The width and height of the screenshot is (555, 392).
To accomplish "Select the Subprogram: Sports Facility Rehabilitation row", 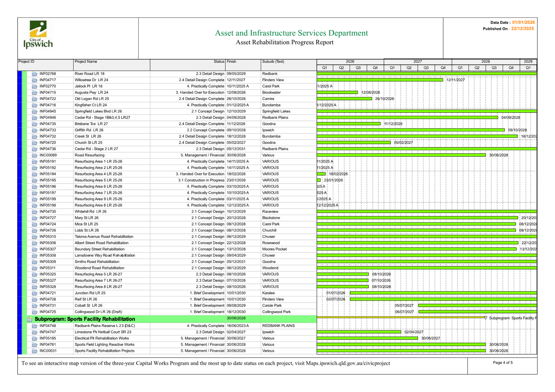I will tap(85, 319).
